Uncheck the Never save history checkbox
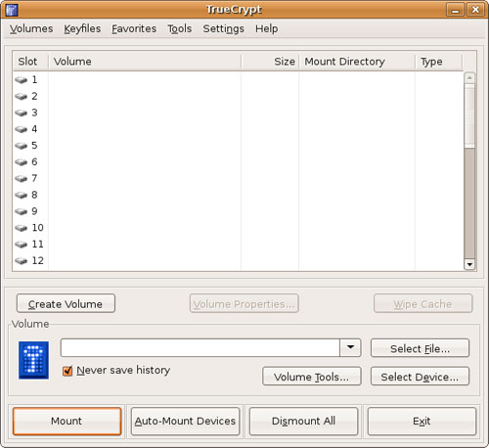This screenshot has height=448, width=489. click(x=67, y=371)
